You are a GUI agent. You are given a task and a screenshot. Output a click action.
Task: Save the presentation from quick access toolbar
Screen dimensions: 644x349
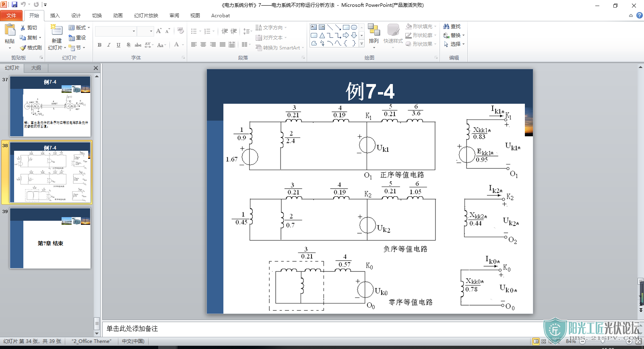14,4
